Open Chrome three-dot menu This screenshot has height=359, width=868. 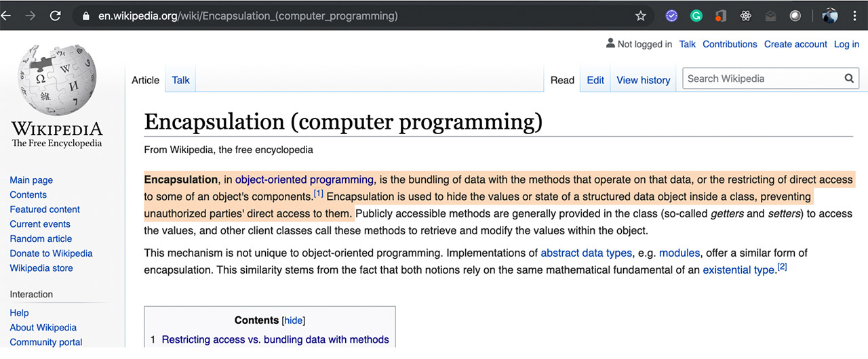click(855, 16)
